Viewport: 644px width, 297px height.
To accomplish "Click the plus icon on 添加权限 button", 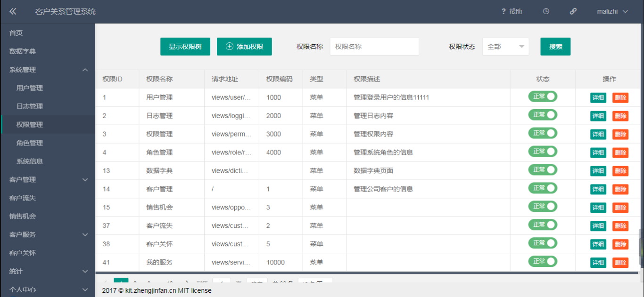I will tap(229, 47).
